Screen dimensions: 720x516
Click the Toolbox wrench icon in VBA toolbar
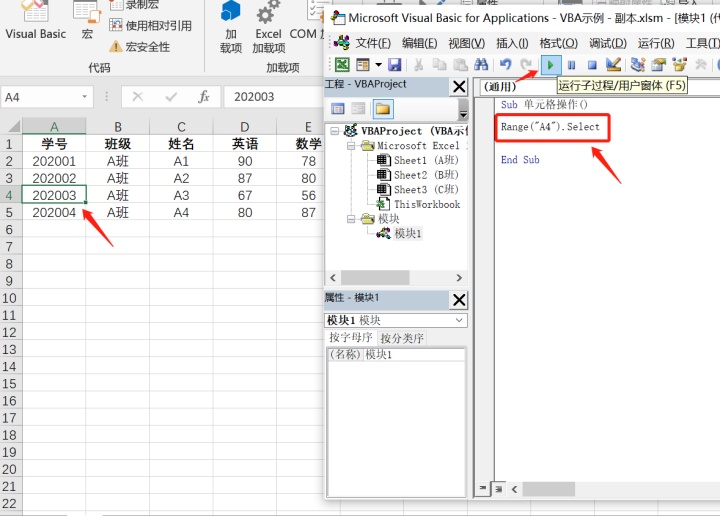click(700, 65)
